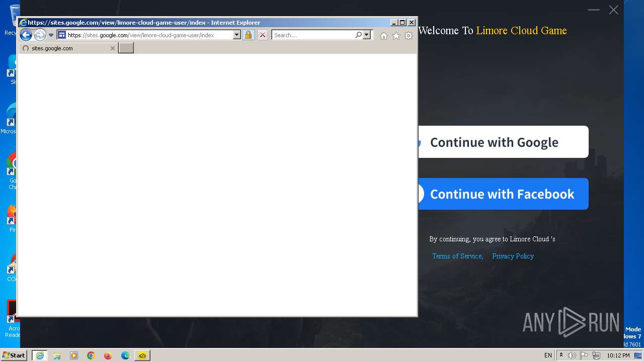This screenshot has width=644, height=362.
Task: Close the sites.google.com tab
Action: click(112, 48)
